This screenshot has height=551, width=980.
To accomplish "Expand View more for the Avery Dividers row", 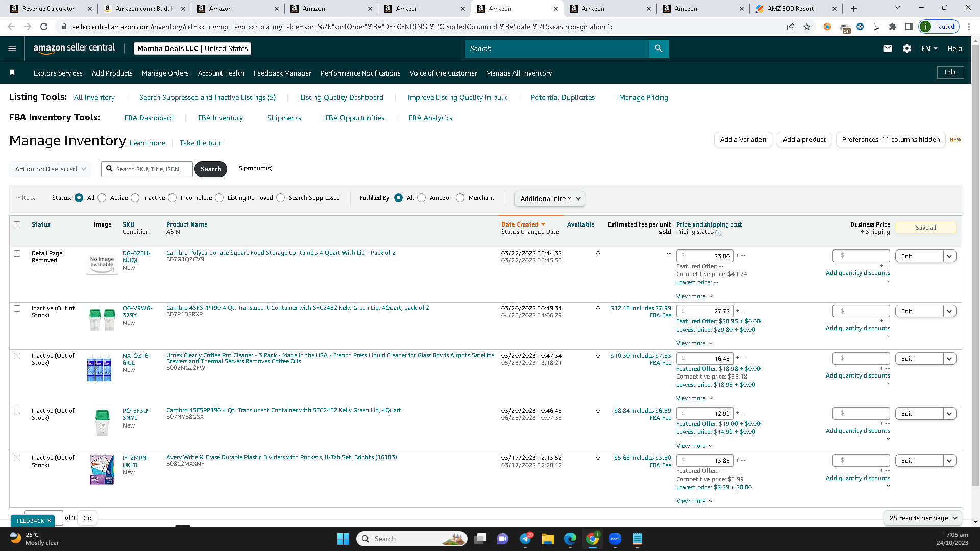I will click(x=694, y=501).
